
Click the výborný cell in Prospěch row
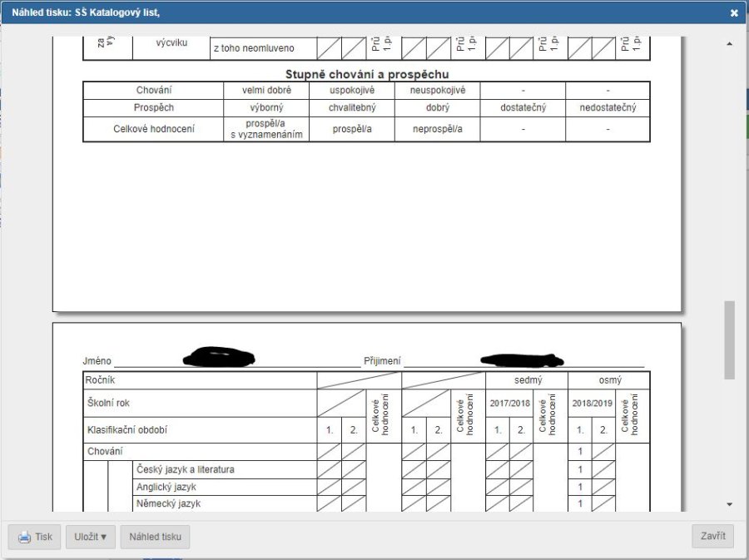pyautogui.click(x=266, y=108)
